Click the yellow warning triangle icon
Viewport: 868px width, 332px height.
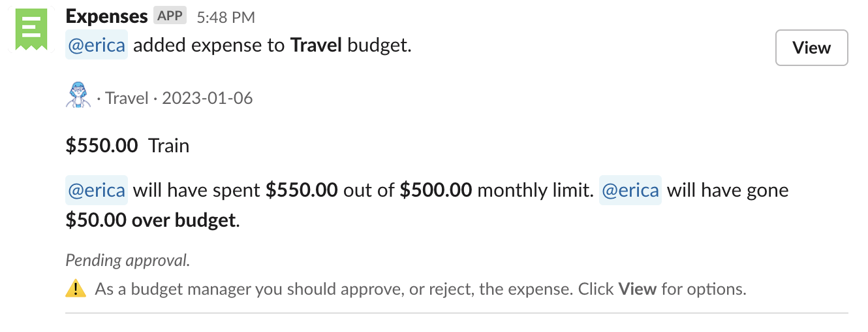[76, 288]
